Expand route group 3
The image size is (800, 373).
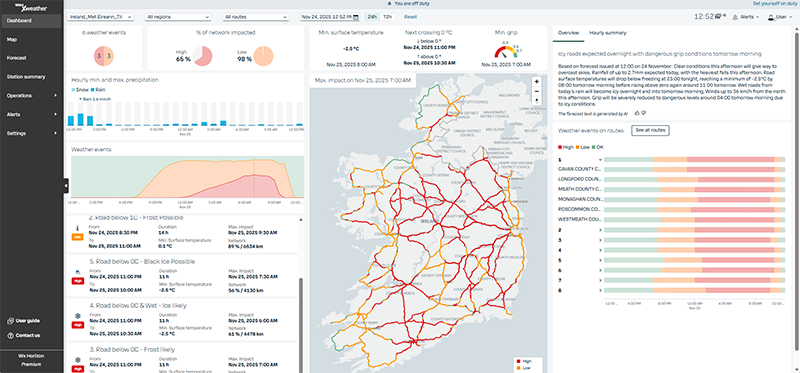click(601, 240)
